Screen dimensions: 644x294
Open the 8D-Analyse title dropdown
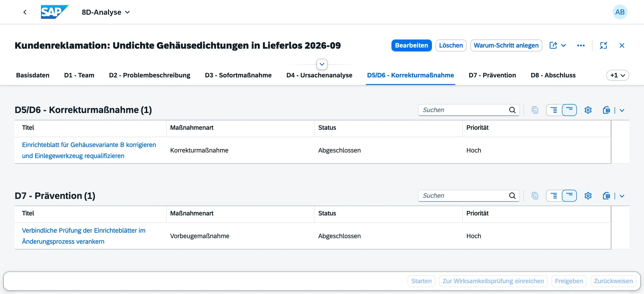tap(106, 12)
